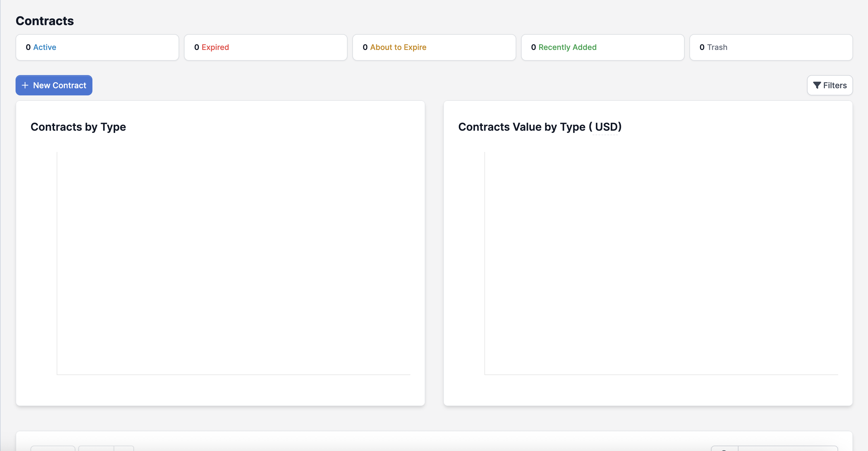The width and height of the screenshot is (868, 451).
Task: Select the Contracts by Type panel title
Action: 78,127
